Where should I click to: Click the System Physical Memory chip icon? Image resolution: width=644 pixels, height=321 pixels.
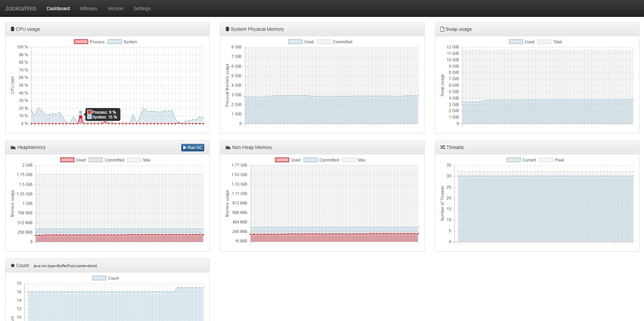227,29
